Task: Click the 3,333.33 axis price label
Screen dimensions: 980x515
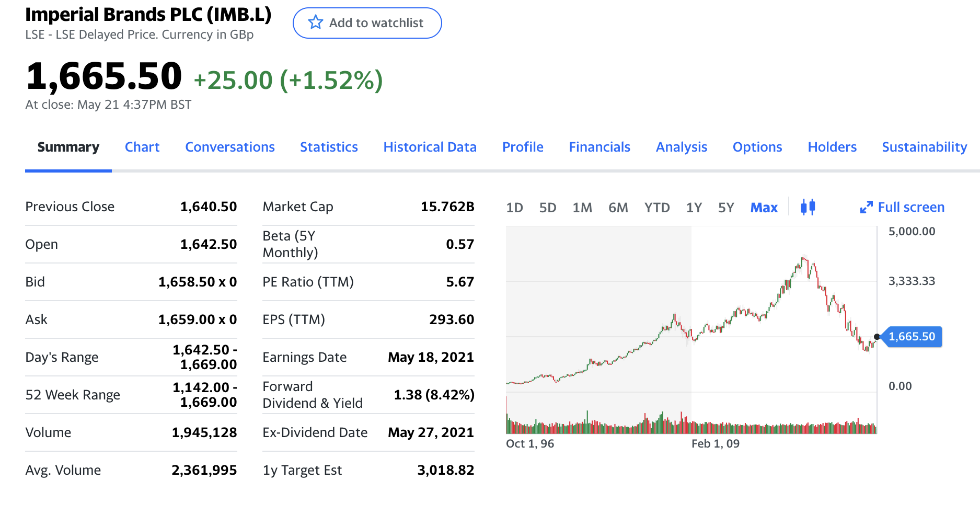Action: [912, 281]
